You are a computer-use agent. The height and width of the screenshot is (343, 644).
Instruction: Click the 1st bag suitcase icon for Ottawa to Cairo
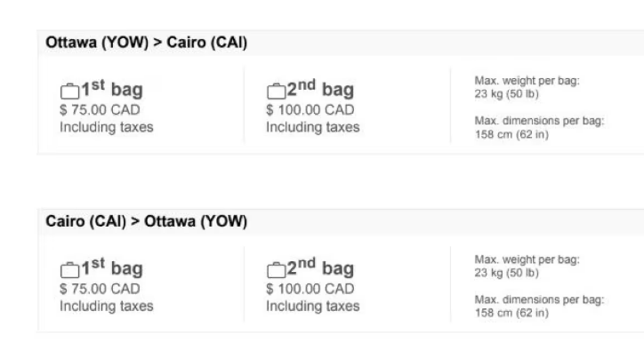[x=69, y=92]
